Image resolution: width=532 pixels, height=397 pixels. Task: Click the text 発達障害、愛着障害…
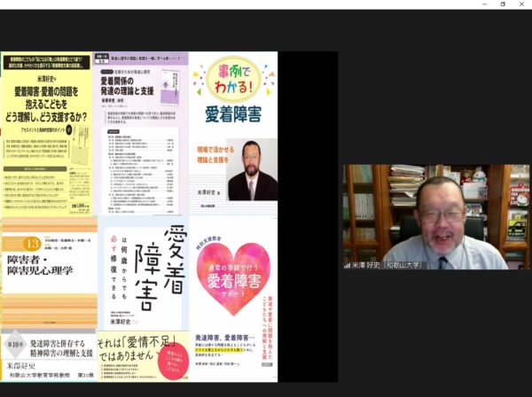pyautogui.click(x=224, y=338)
